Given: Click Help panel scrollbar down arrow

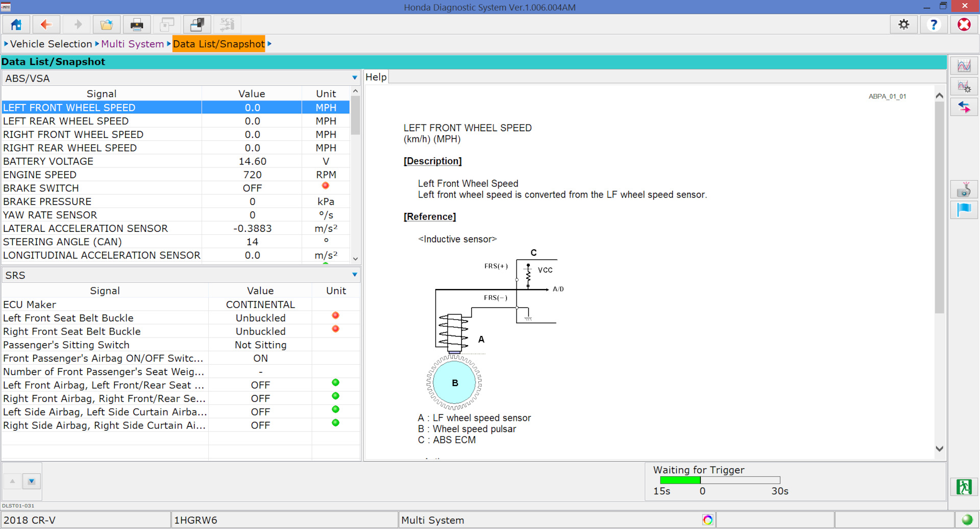Looking at the screenshot, I should pyautogui.click(x=939, y=449).
